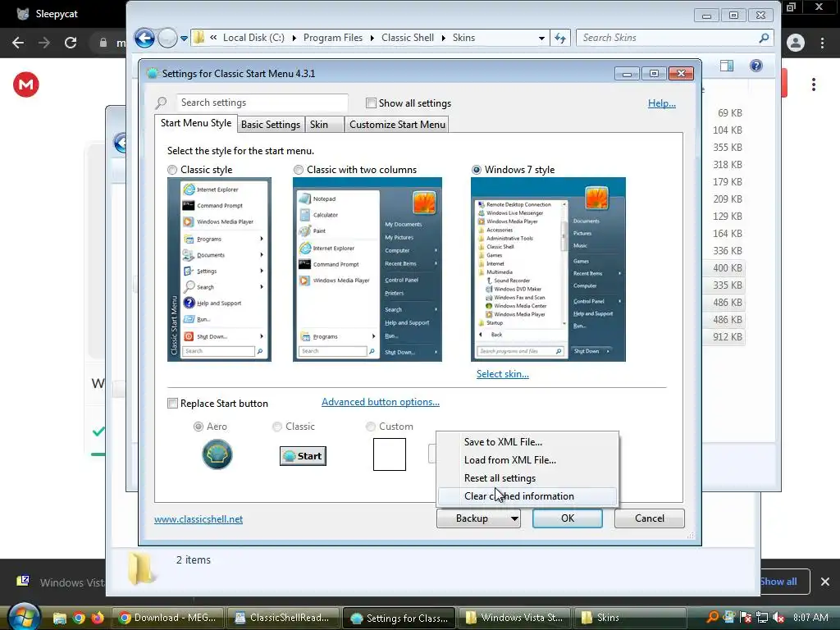Click the Windows Start orb

tap(22, 617)
